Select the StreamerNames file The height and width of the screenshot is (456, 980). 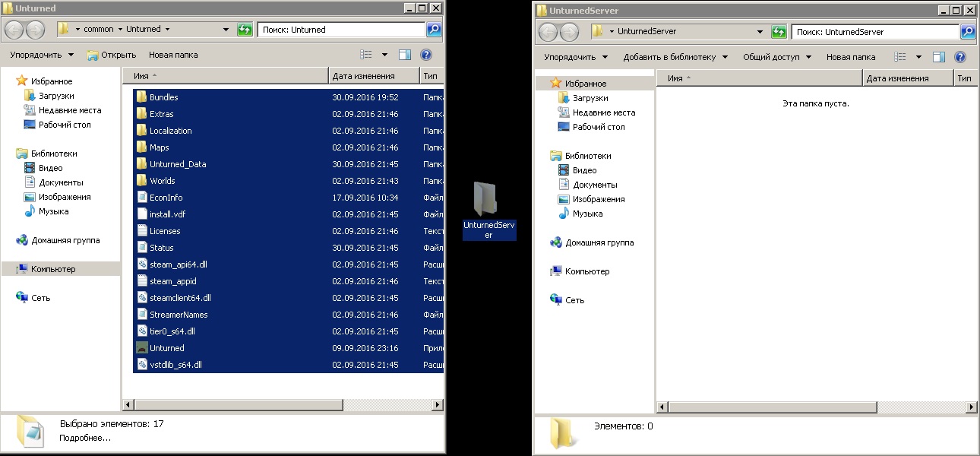(x=288, y=315)
